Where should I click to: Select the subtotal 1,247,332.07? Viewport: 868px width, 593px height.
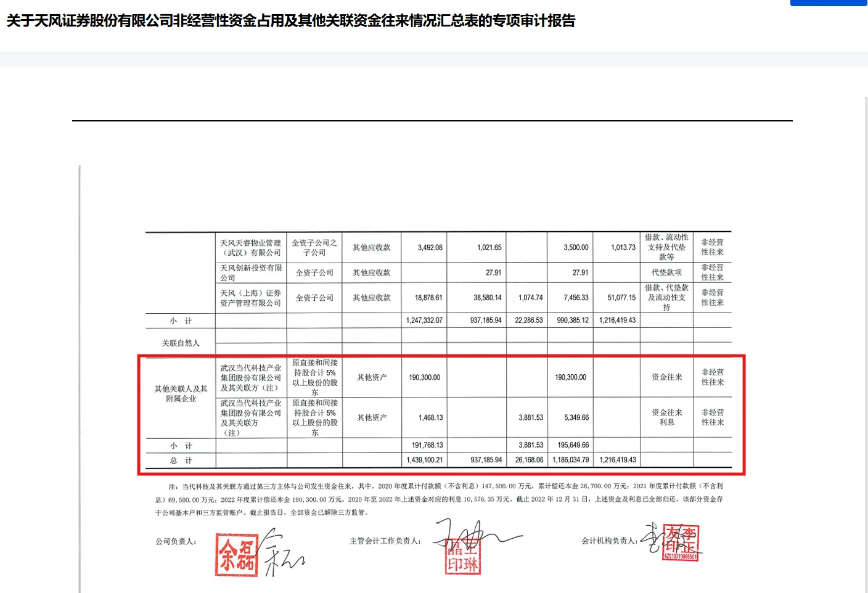[424, 321]
